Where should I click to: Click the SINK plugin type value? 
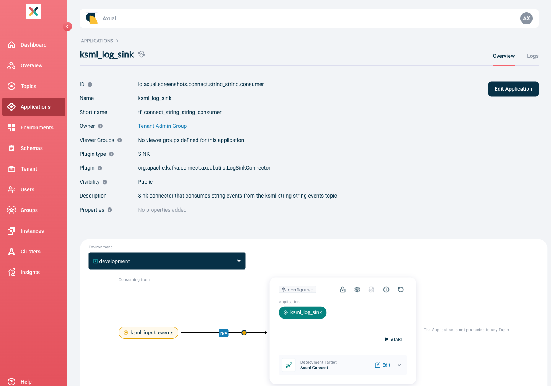tap(144, 154)
